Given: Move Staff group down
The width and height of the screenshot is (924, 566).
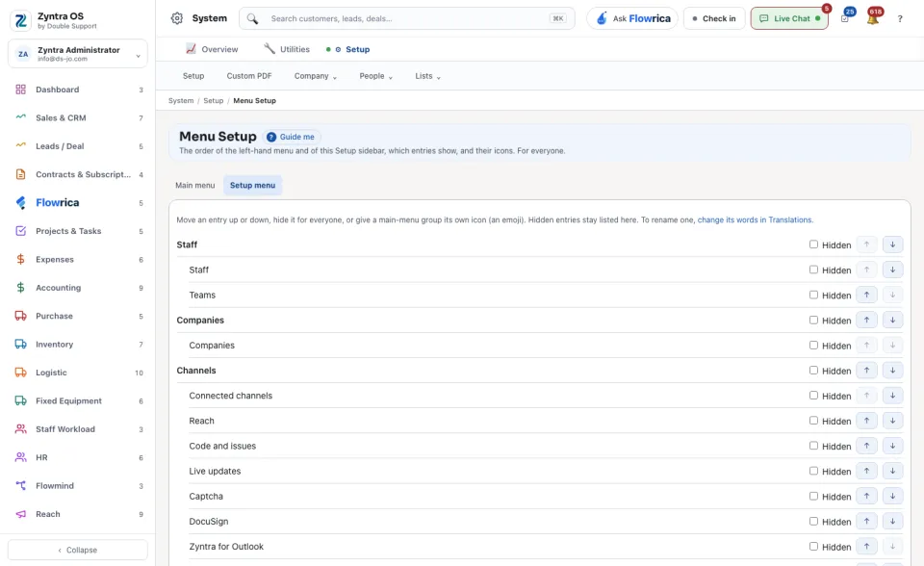Looking at the screenshot, I should [893, 244].
